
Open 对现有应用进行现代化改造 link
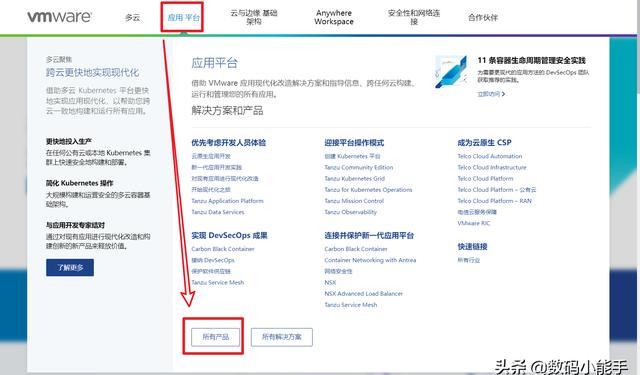pyautogui.click(x=225, y=179)
